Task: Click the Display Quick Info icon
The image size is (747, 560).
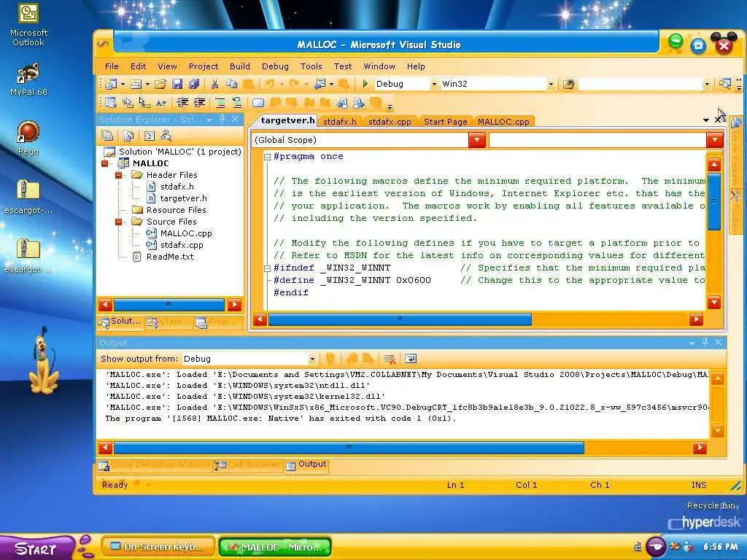Action: tap(144, 102)
